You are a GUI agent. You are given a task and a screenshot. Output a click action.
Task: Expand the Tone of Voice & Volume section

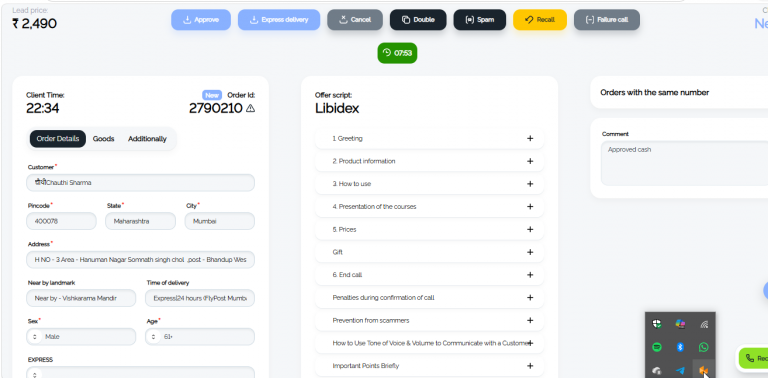point(430,343)
